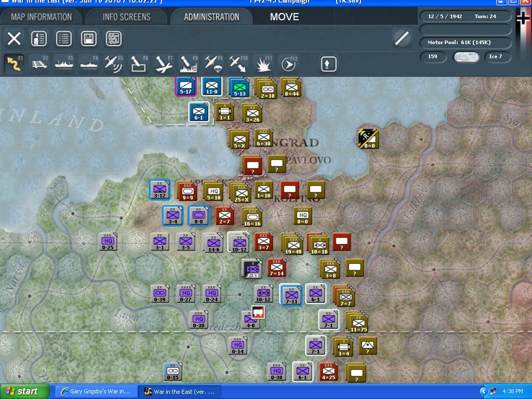Select light blue unit 0-15 counter
The height and width of the screenshot is (399, 532).
(172, 372)
